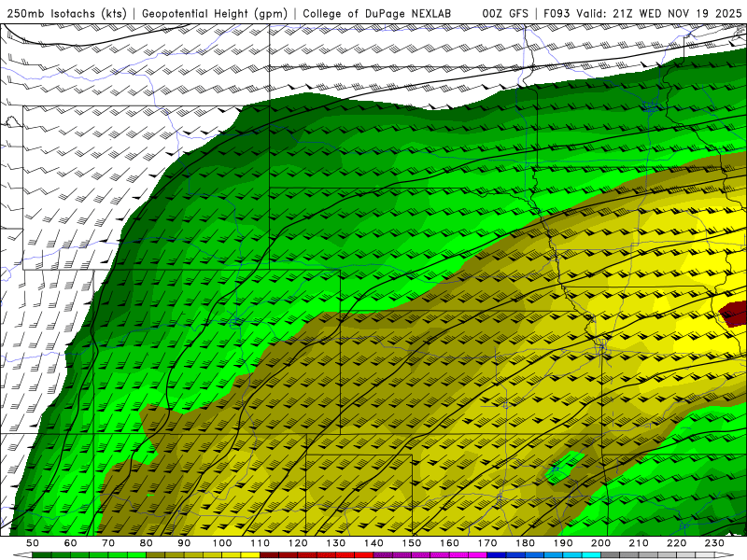
Task: Click the 200 value on the color scale
Action: (600, 543)
